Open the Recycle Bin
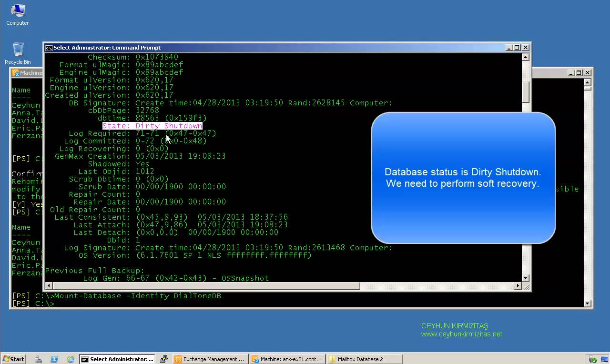610x364 pixels. coord(17,49)
